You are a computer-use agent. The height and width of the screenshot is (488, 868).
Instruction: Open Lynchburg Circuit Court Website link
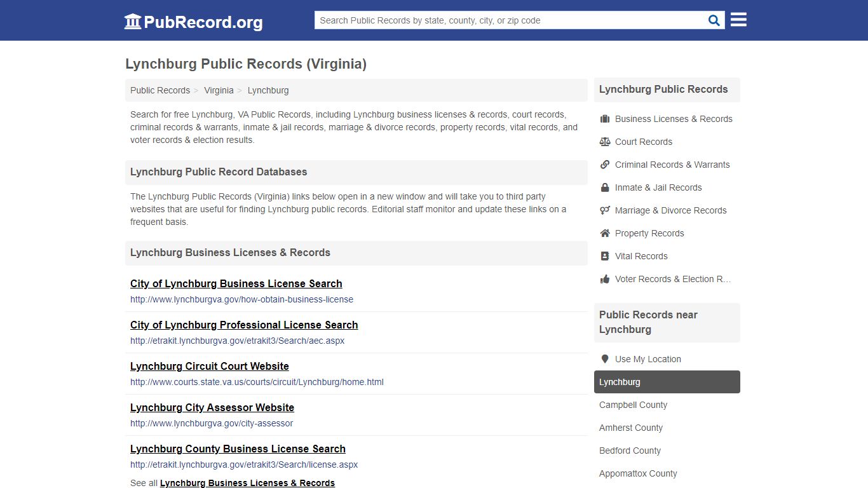pyautogui.click(x=210, y=366)
